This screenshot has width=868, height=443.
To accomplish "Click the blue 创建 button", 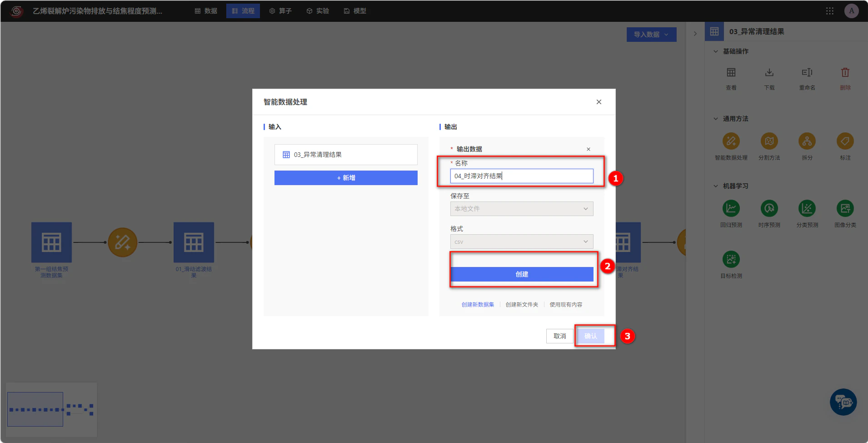I will coord(522,274).
